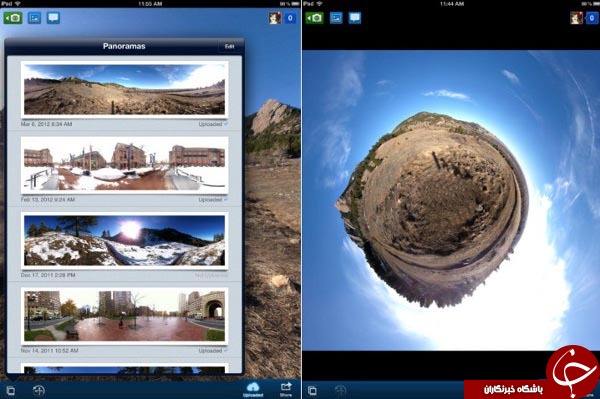Tap the green camera icon in right screen
The height and width of the screenshot is (399, 600).
tap(315, 18)
